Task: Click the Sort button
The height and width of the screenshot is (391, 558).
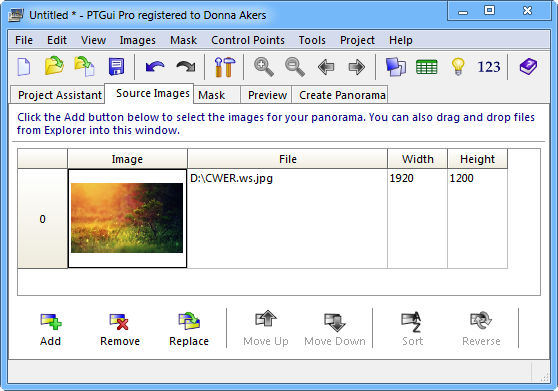Action: pos(412,329)
